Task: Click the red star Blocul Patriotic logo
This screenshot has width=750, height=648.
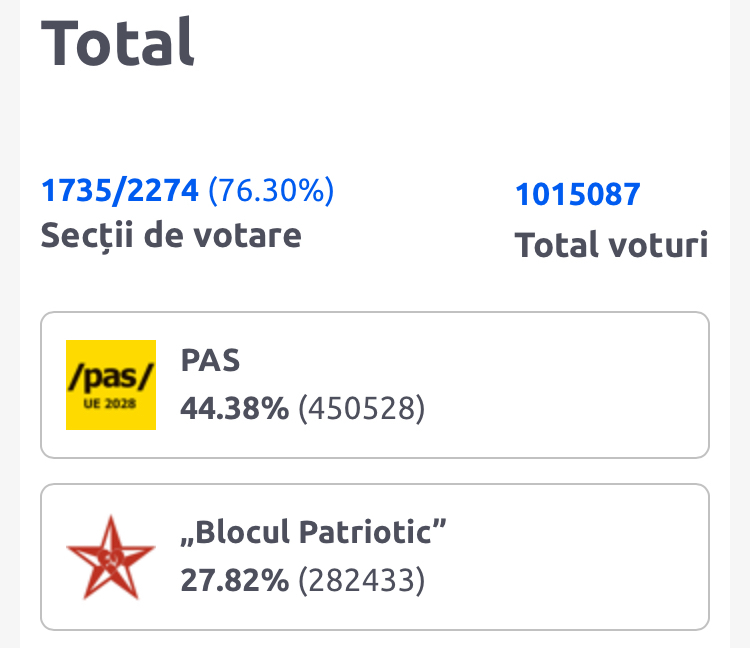Action: [110, 558]
